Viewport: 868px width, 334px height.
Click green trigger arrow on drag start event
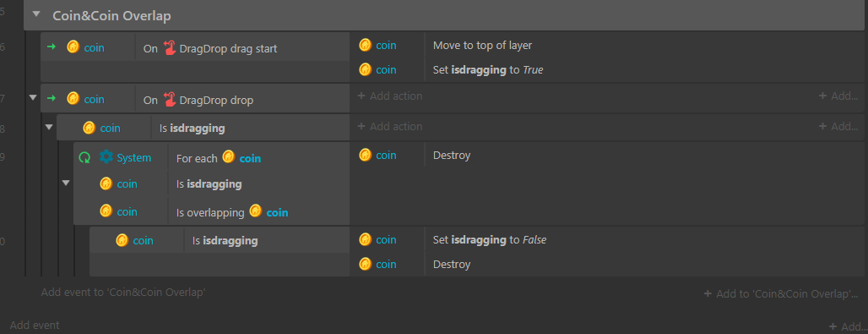(x=52, y=47)
